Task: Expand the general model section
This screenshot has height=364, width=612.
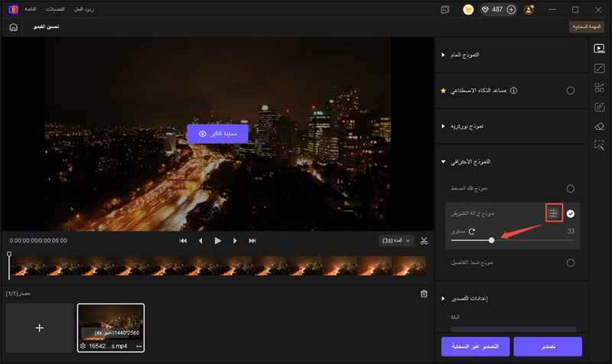Action: pos(442,56)
